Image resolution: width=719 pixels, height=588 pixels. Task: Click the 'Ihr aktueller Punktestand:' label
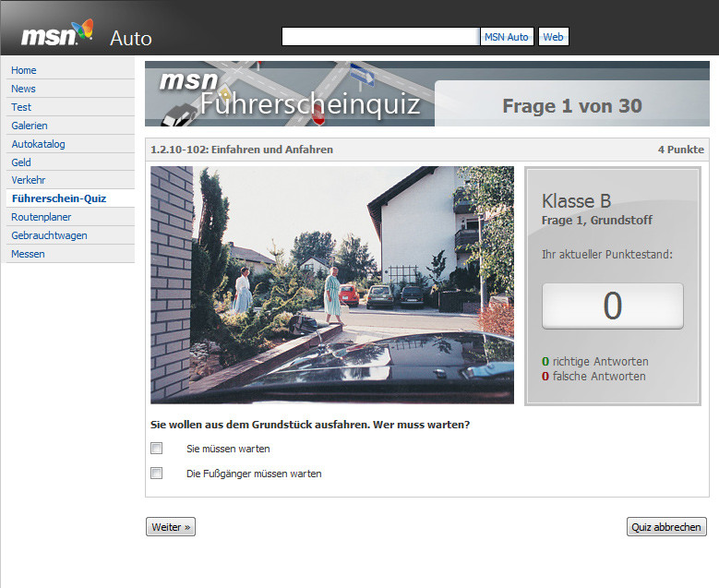pos(607,254)
